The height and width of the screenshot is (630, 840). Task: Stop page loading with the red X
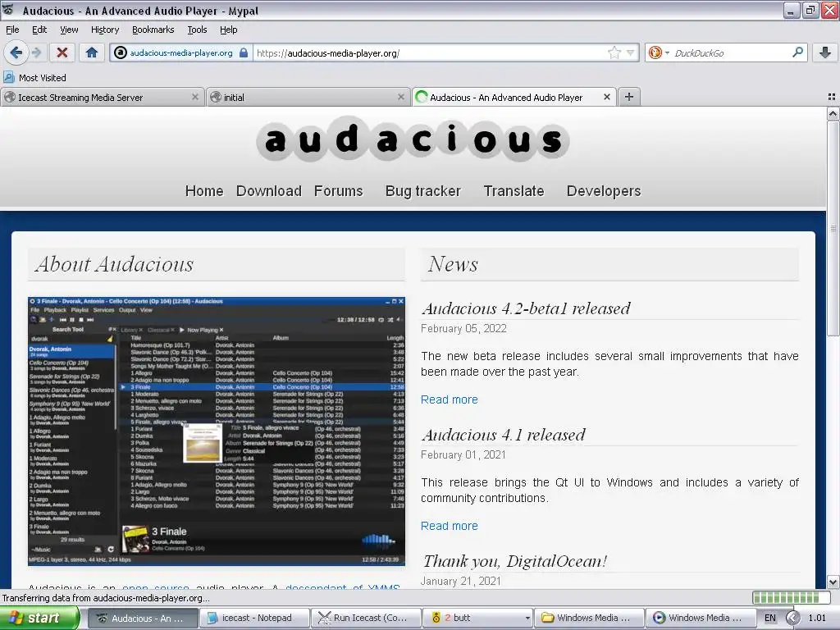[x=62, y=52]
